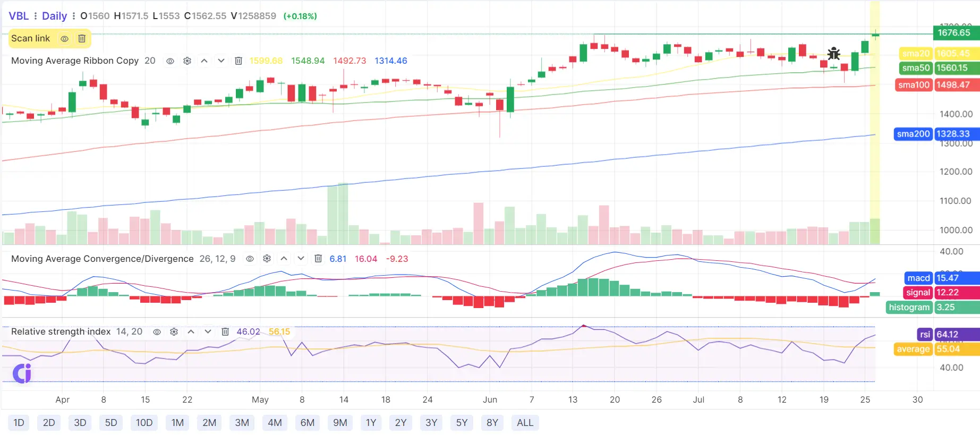Viewport: 980px width, 435px height.
Task: Open Relative strength index settings gear
Action: click(x=174, y=332)
